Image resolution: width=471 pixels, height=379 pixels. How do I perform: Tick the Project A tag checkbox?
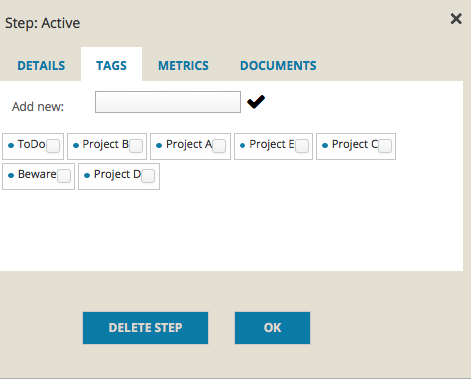(x=219, y=146)
